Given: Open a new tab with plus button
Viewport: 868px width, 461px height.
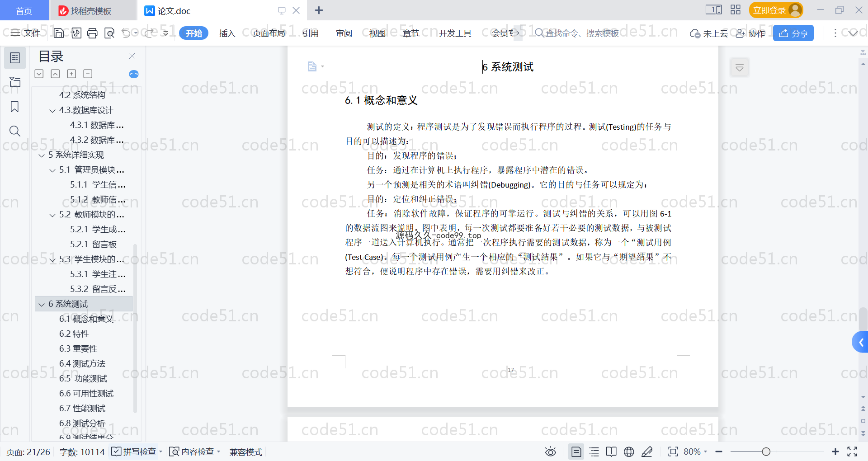Looking at the screenshot, I should pyautogui.click(x=319, y=10).
